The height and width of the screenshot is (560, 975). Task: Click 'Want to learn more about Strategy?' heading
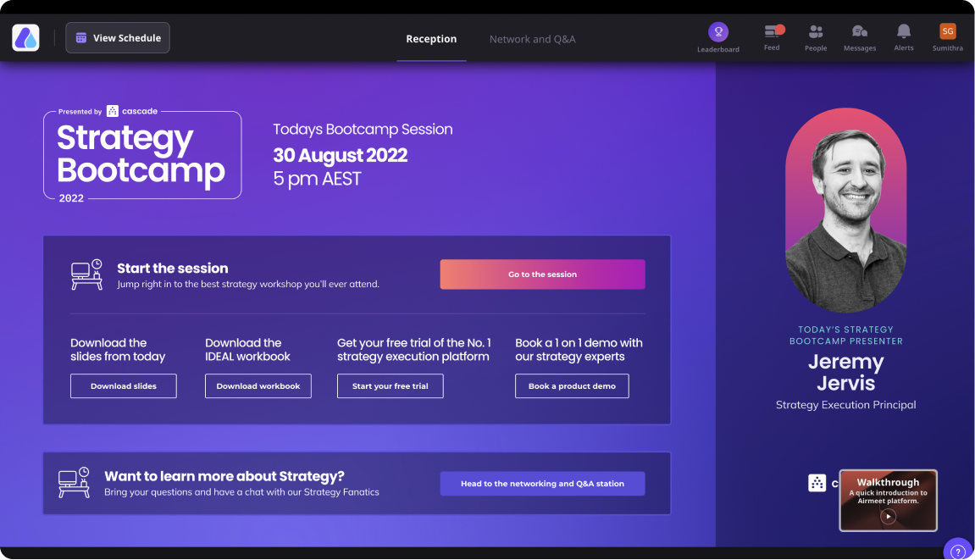[224, 476]
